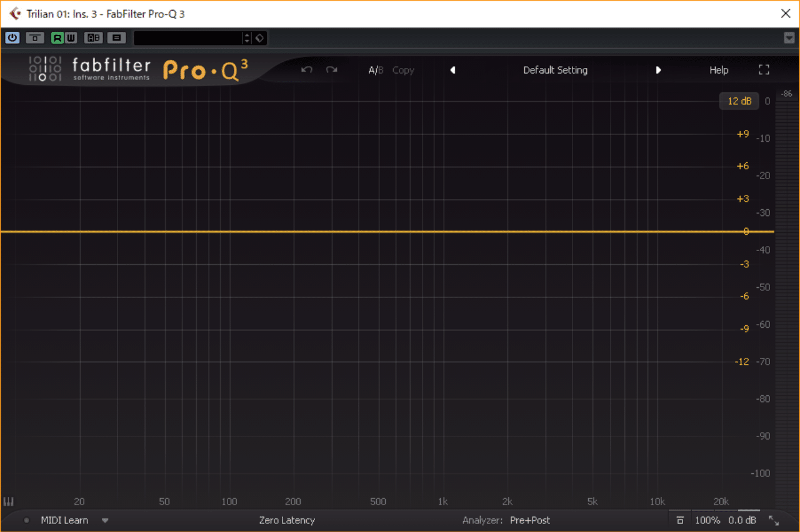
Task: Load the next preset with the right arrow
Action: (658, 70)
